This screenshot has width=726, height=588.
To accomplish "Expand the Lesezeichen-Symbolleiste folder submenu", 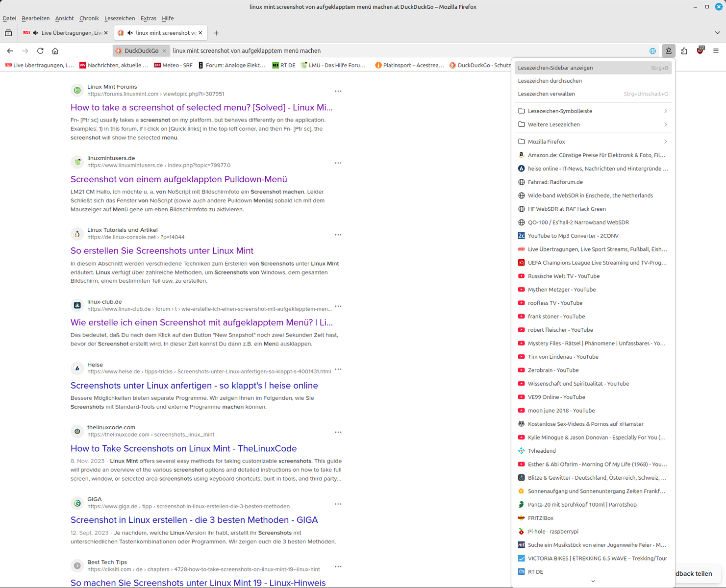I will (593, 111).
